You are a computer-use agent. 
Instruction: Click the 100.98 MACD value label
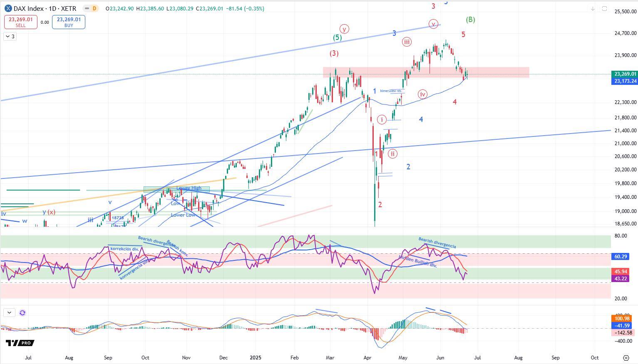622,319
